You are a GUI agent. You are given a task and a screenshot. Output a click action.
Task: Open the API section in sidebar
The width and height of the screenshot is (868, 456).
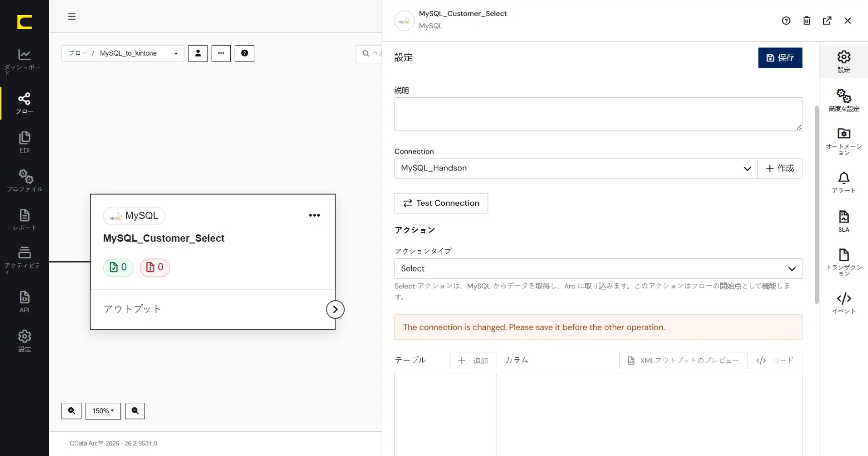[x=24, y=301]
